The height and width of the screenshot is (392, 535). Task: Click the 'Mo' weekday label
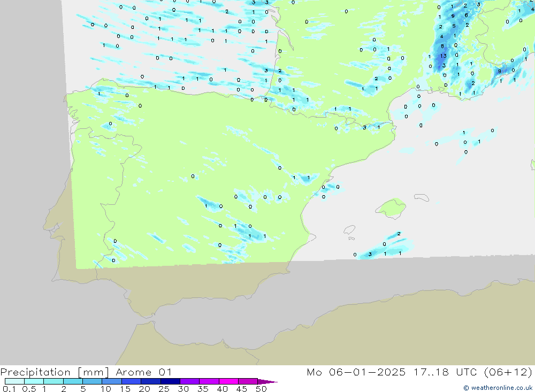tap(314, 372)
